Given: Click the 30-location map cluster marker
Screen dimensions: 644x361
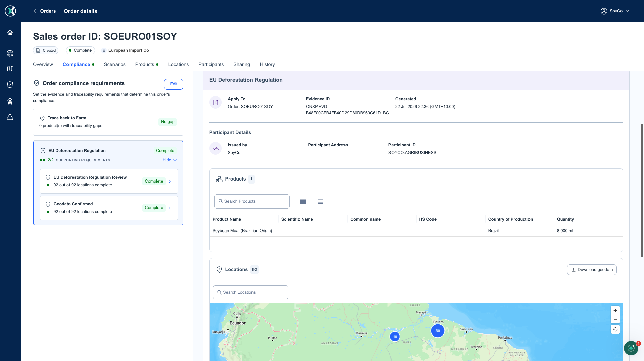Looking at the screenshot, I should (438, 331).
